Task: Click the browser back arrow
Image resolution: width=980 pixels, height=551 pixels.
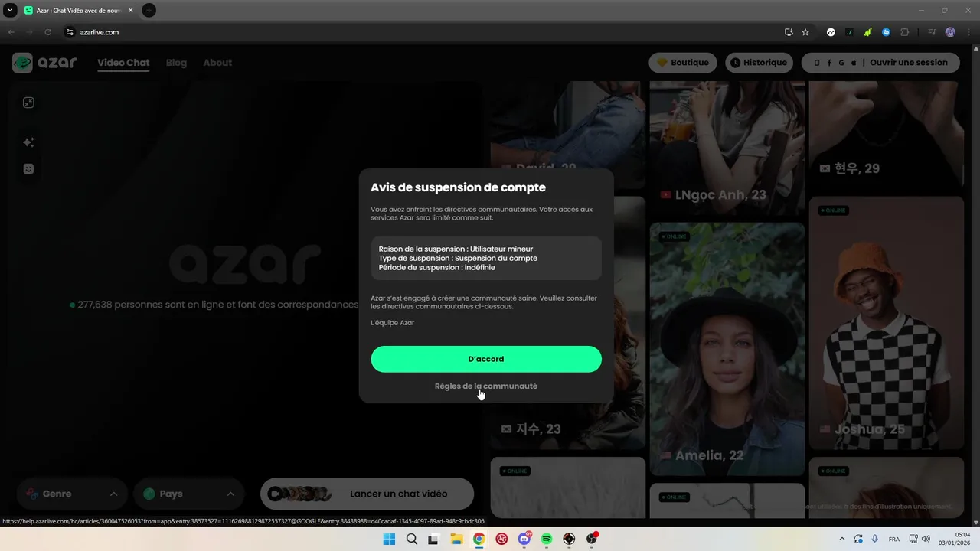Action: (x=11, y=32)
